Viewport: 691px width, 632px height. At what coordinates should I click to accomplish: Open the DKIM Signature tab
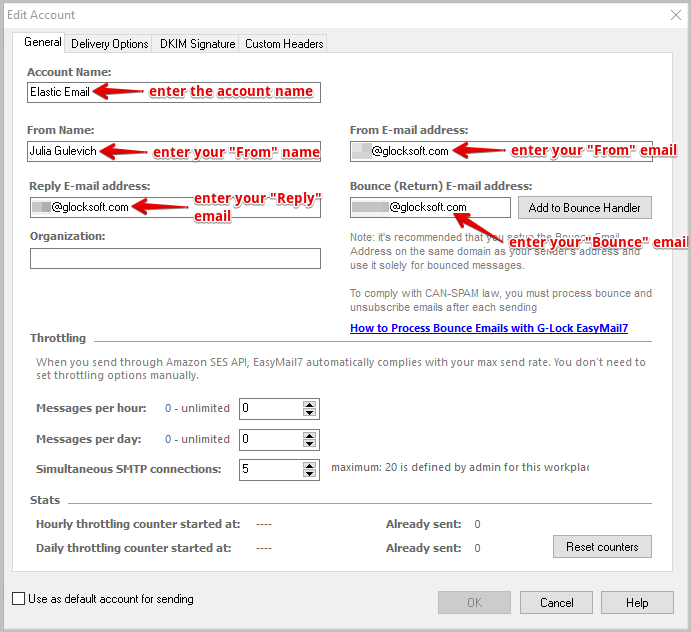pyautogui.click(x=197, y=44)
